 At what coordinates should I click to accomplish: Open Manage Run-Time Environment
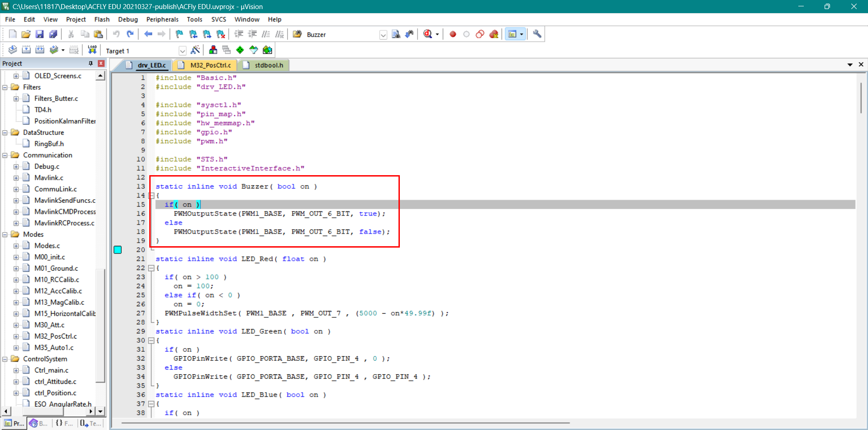pyautogui.click(x=240, y=50)
